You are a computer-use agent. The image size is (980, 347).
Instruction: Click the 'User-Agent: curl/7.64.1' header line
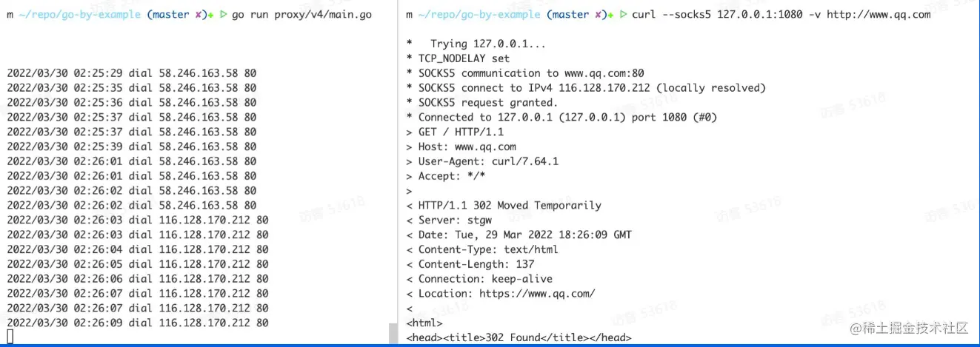(x=482, y=161)
